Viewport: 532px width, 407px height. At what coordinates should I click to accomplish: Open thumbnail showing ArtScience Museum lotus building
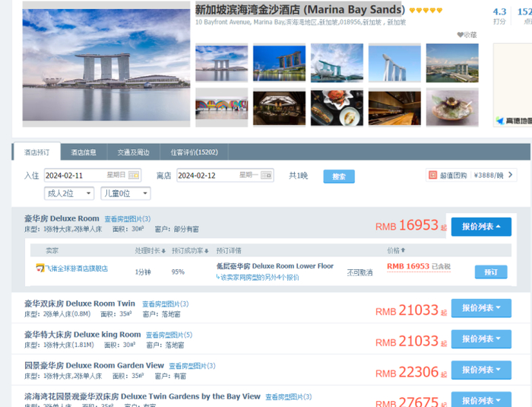pyautogui.click(x=337, y=63)
